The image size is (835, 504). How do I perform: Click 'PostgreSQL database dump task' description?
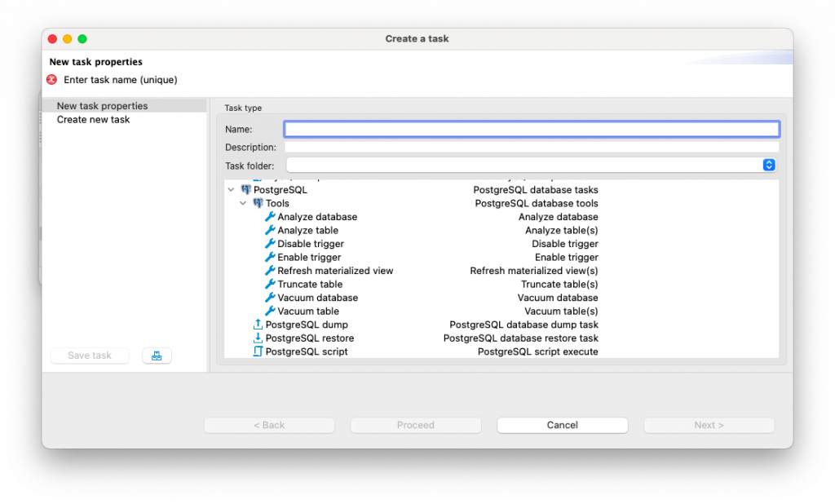coord(524,325)
